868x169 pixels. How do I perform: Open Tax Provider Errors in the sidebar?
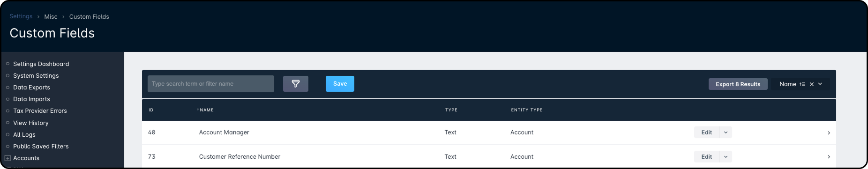pos(40,111)
